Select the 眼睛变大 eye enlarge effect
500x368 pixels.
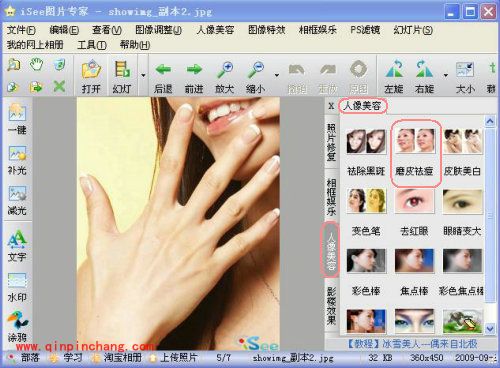pos(462,212)
